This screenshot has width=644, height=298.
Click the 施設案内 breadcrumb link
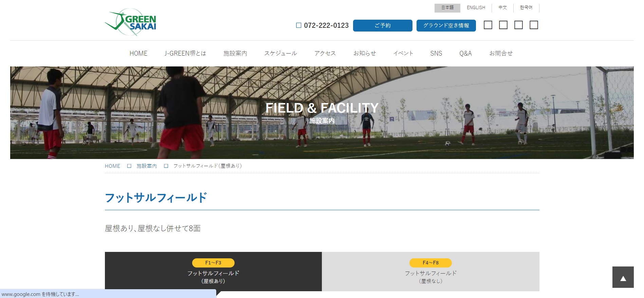coord(147,166)
